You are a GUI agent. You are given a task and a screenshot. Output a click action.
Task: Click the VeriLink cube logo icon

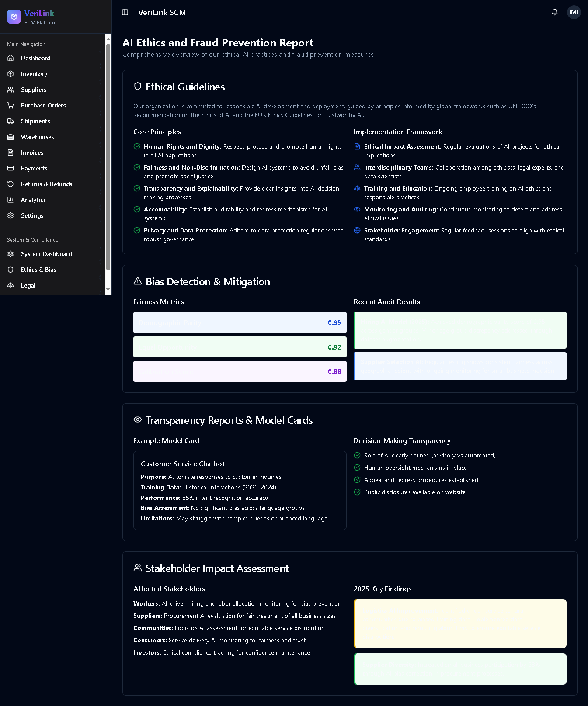point(14,17)
